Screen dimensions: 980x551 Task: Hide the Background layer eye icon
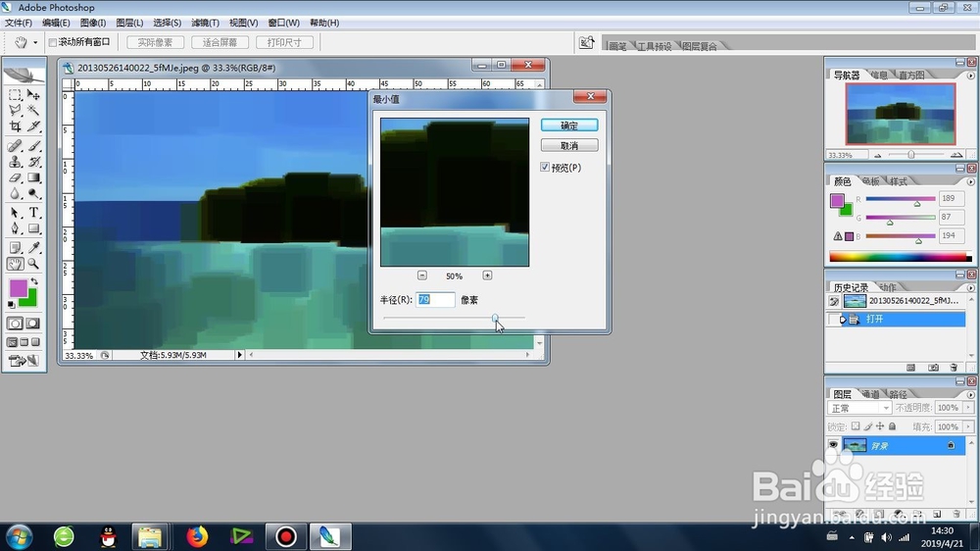coord(833,445)
